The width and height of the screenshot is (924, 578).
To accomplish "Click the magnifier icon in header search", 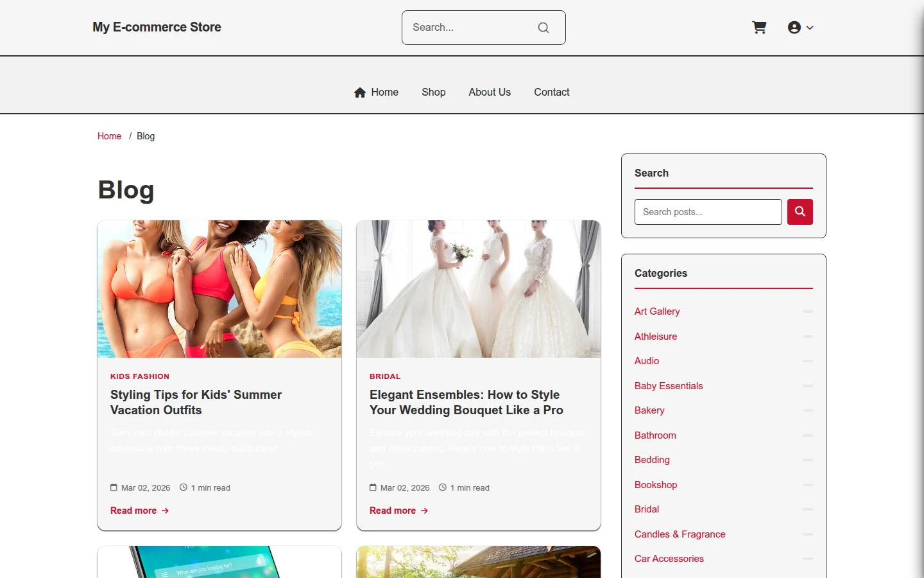I will (543, 28).
